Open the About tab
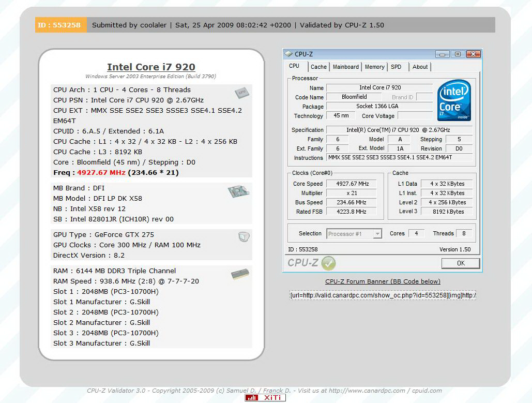 click(x=420, y=67)
